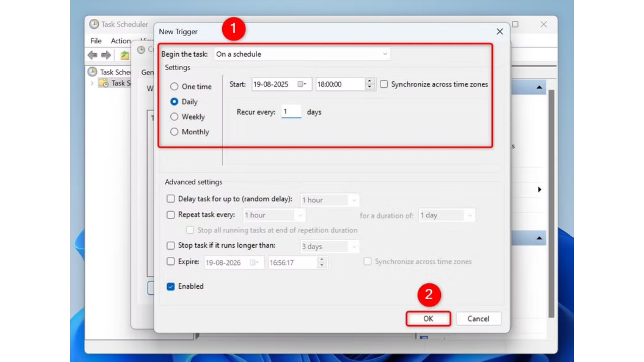Select the Weekly schedule radio button
The width and height of the screenshot is (644, 362).
(174, 117)
